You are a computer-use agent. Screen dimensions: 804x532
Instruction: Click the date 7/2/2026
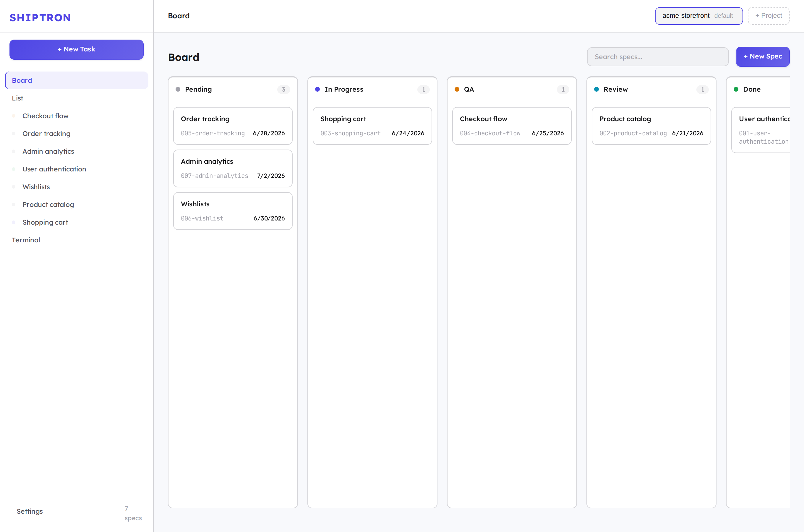pos(271,176)
